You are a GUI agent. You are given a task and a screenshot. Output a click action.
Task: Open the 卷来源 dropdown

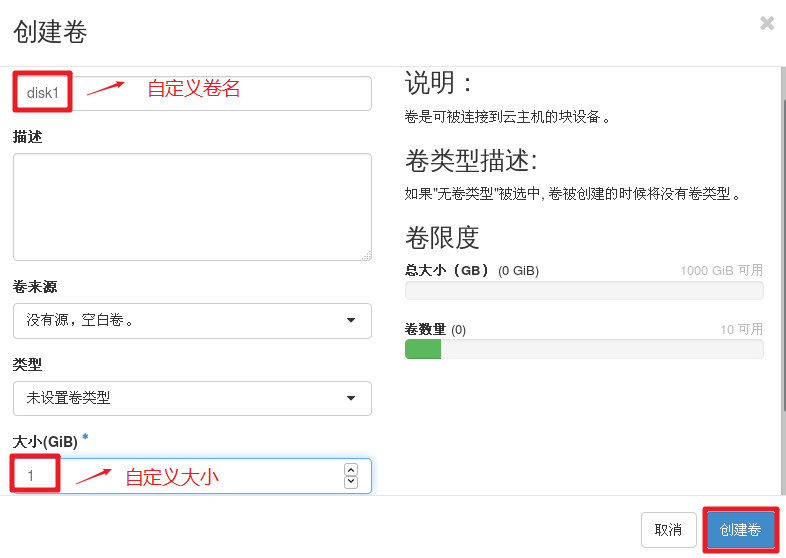[192, 320]
